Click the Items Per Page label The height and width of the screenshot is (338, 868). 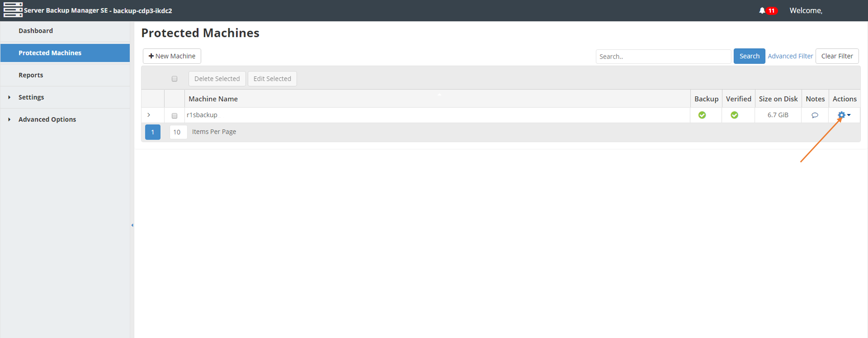(214, 131)
